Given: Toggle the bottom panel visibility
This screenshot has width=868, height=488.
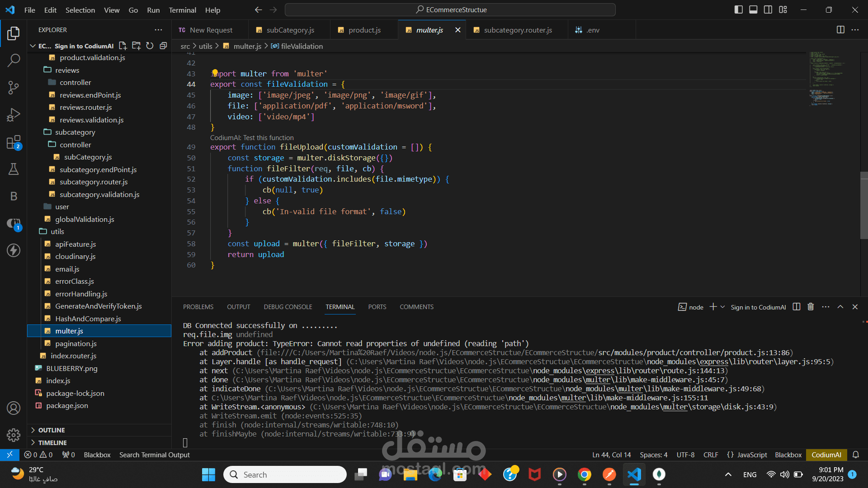Looking at the screenshot, I should (753, 9).
